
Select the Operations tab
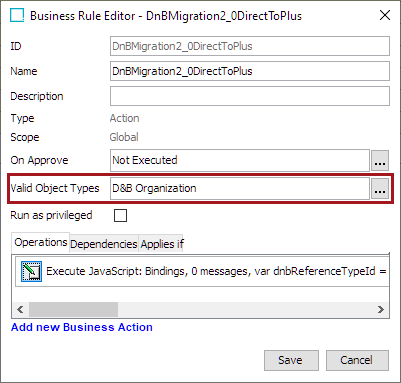point(41,242)
